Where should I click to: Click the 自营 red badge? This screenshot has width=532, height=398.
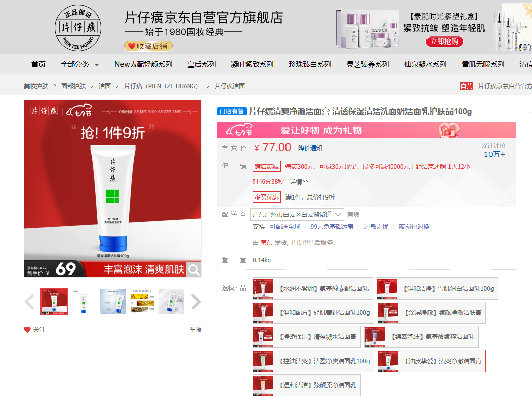[x=467, y=86]
